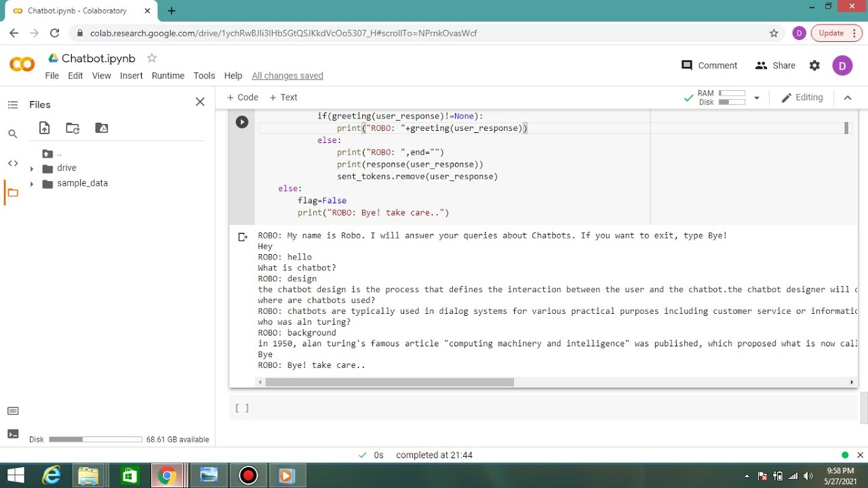
Task: Open the View menu
Action: pyautogui.click(x=102, y=75)
